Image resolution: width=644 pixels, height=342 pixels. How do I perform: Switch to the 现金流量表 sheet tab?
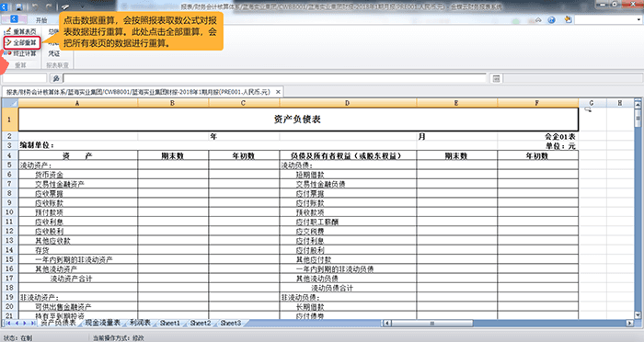tap(103, 323)
